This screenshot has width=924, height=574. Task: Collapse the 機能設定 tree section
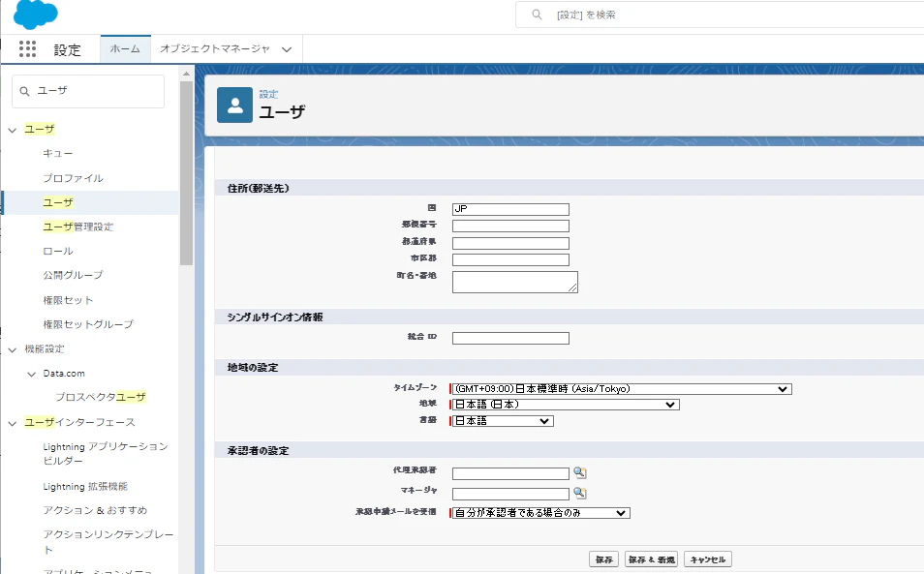coord(13,349)
